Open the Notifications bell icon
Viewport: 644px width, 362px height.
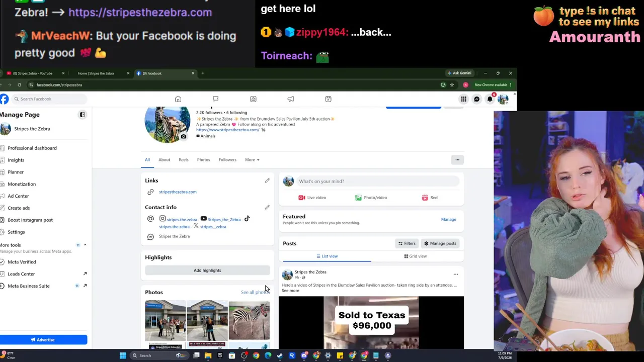coord(490,99)
